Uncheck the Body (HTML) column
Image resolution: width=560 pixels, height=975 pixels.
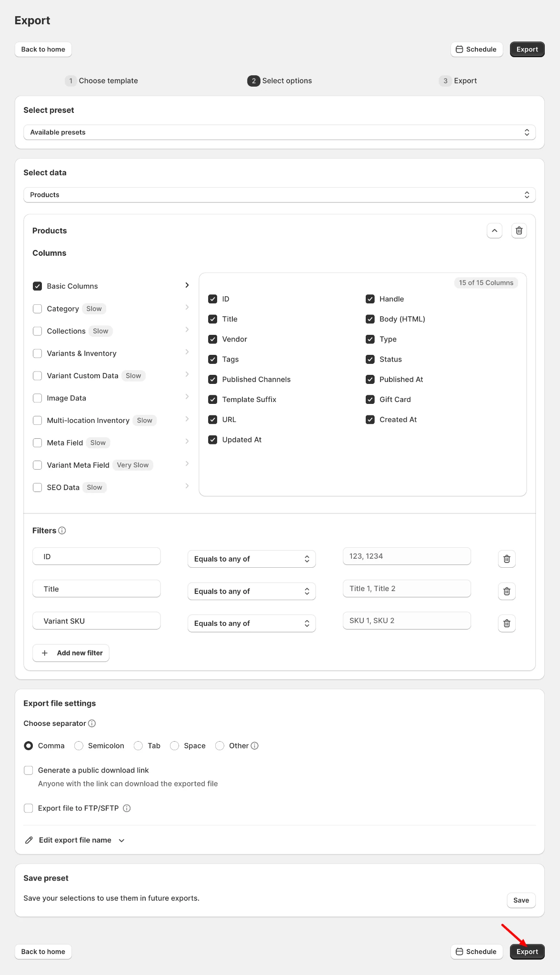pyautogui.click(x=370, y=319)
